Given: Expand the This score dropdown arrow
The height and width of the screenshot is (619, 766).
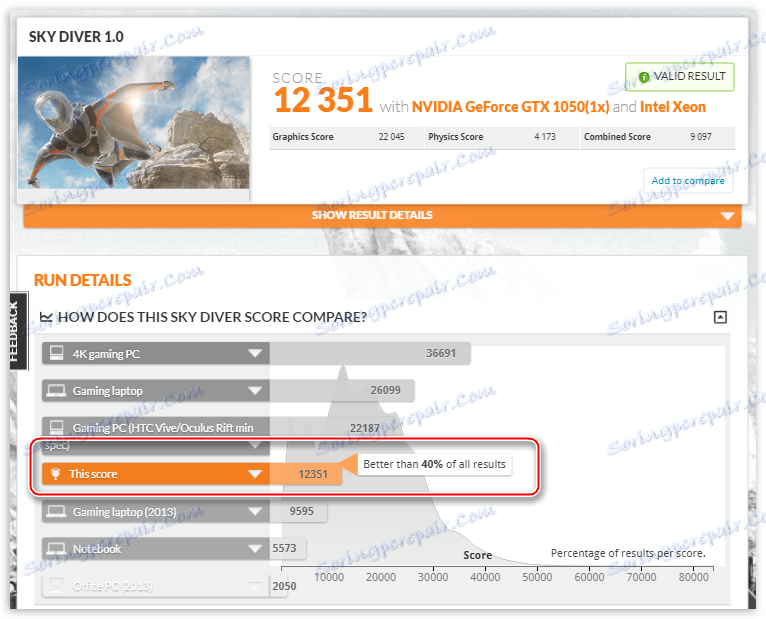Looking at the screenshot, I should 255,474.
